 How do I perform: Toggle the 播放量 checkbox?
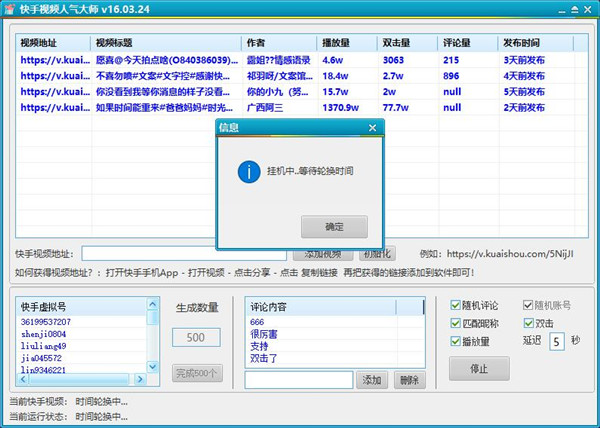click(x=455, y=341)
